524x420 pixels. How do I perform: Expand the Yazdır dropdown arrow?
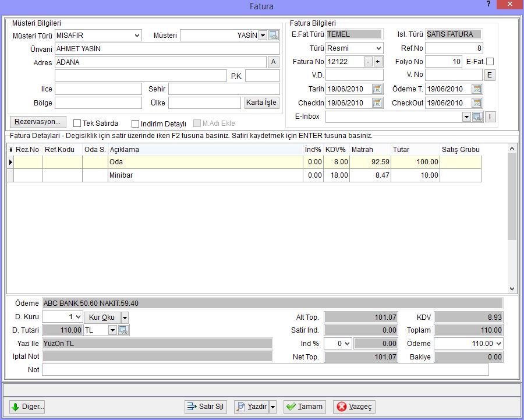272,407
